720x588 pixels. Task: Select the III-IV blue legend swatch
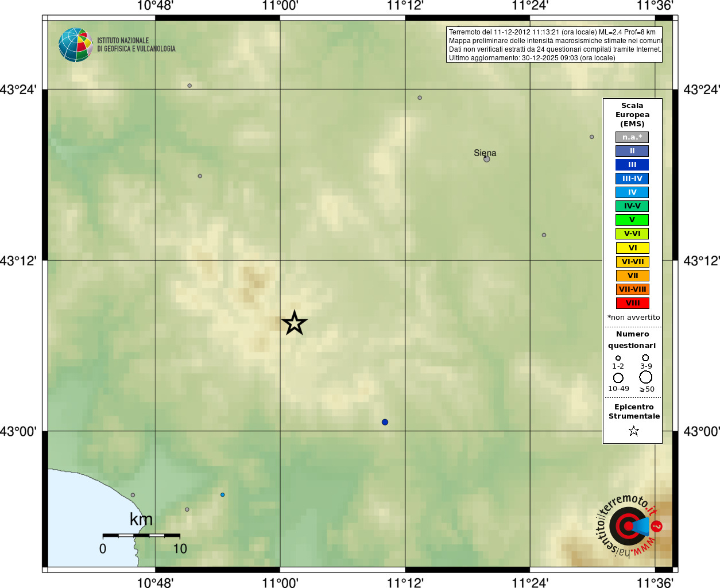coord(632,179)
